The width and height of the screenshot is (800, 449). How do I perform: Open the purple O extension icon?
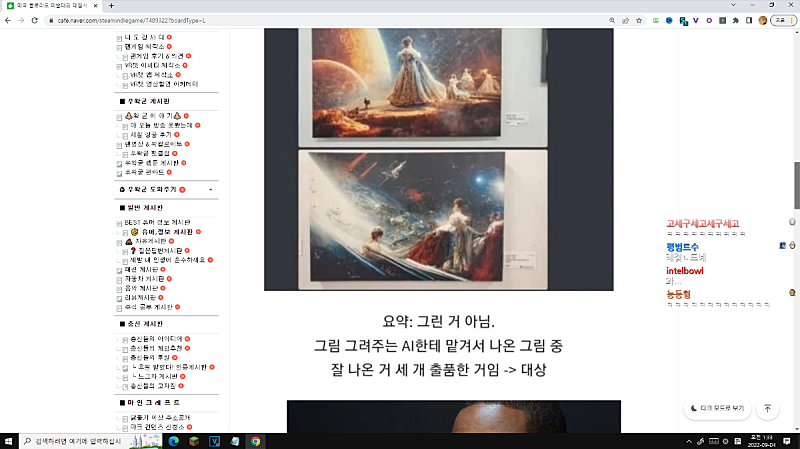tap(709, 20)
